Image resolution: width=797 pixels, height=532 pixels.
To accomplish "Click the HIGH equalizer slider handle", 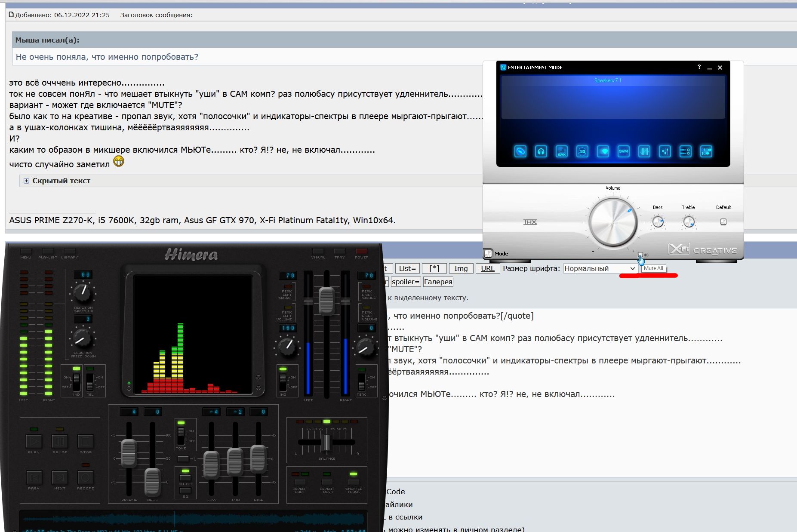I will pyautogui.click(x=258, y=458).
